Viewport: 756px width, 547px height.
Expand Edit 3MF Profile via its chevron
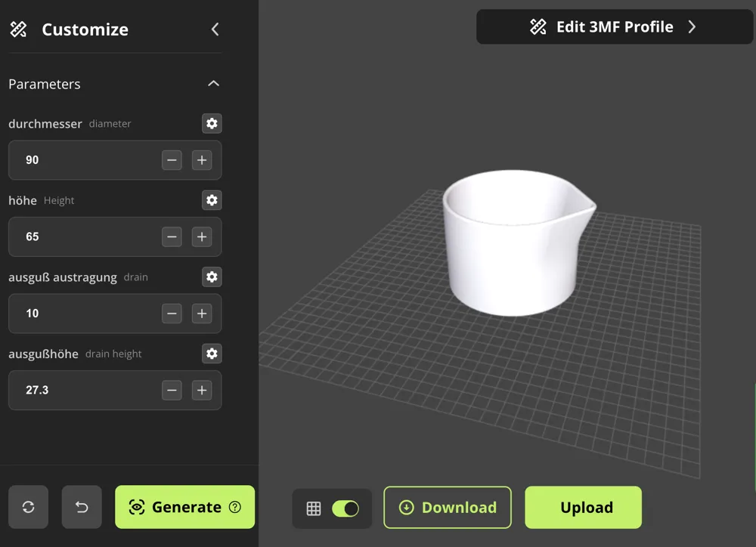tap(692, 26)
